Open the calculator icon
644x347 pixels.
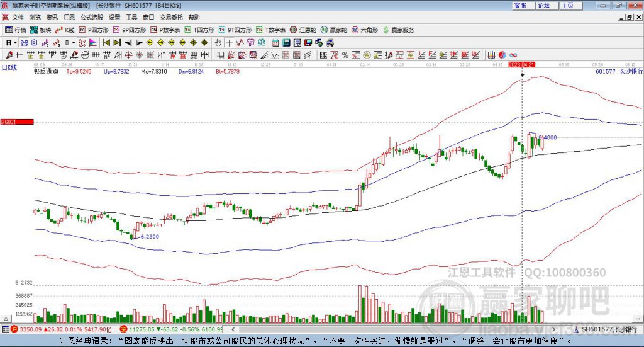pyautogui.click(x=286, y=43)
